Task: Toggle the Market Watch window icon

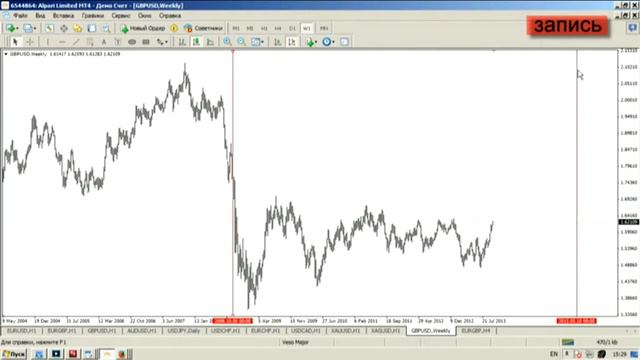Action: 49,28
